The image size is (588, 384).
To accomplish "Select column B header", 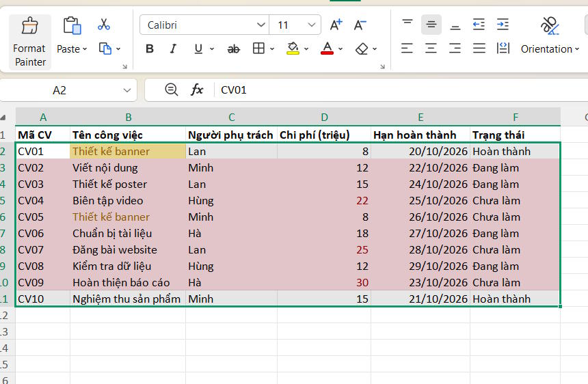I will (129, 118).
